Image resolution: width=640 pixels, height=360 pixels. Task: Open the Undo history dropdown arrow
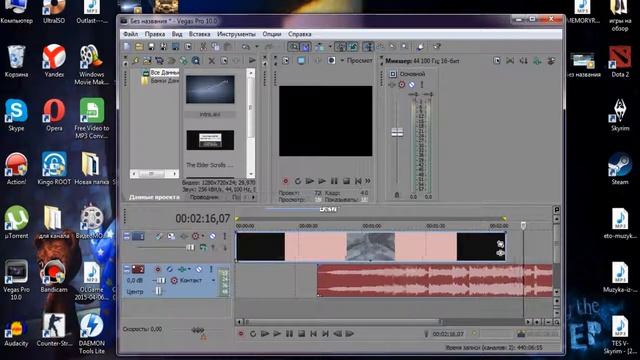257,47
